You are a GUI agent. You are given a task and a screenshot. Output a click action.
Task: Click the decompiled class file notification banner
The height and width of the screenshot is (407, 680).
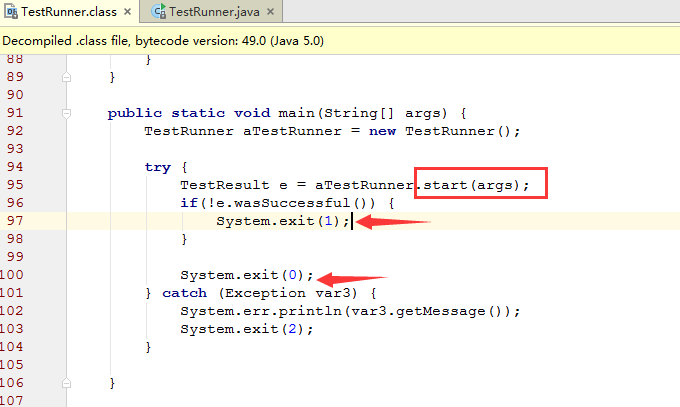click(340, 41)
